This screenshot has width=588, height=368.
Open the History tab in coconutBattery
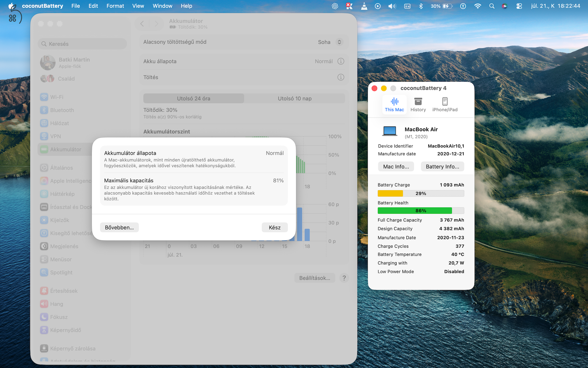tap(418, 105)
